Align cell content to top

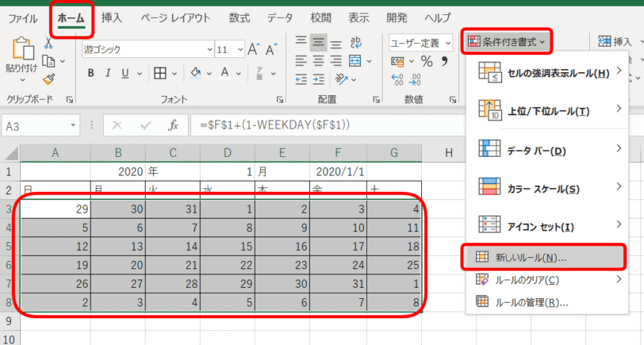(301, 41)
